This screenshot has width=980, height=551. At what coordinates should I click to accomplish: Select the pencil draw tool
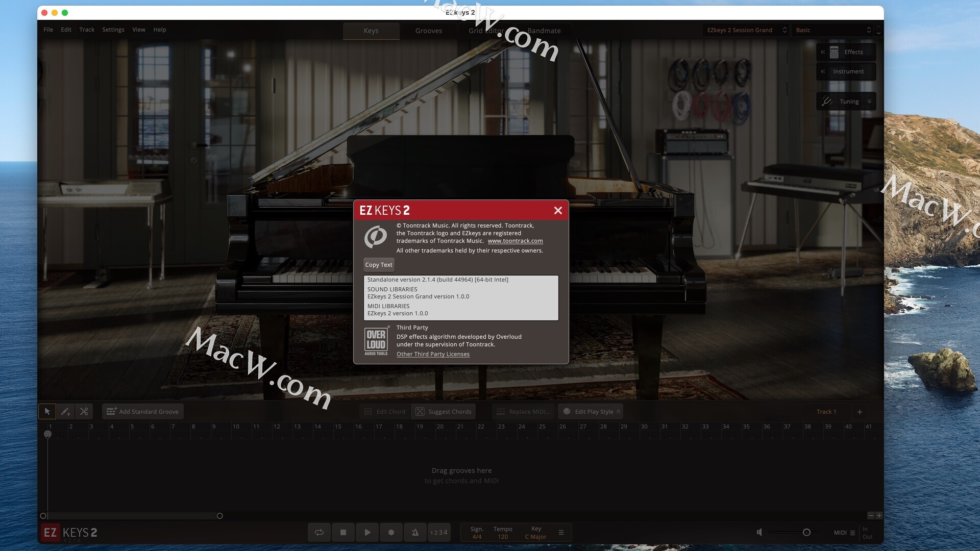coord(65,411)
